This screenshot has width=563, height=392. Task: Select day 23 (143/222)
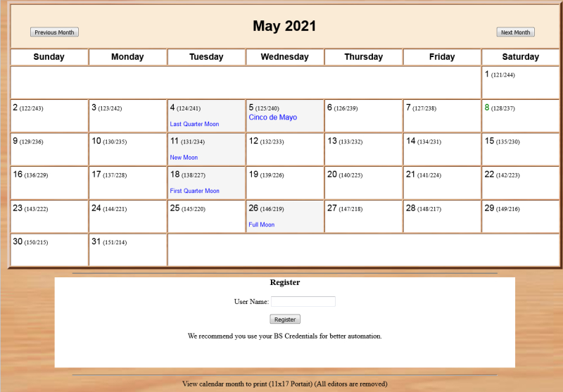(49, 217)
